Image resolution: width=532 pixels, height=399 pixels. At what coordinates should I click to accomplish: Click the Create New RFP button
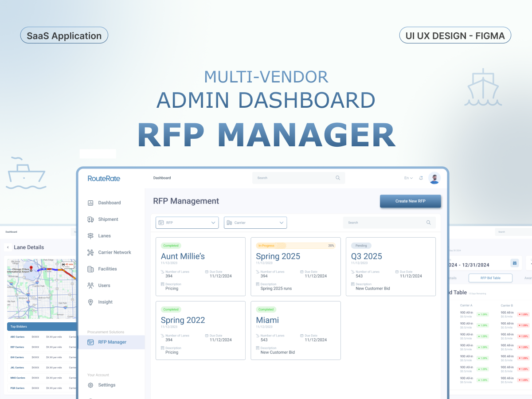click(x=410, y=201)
